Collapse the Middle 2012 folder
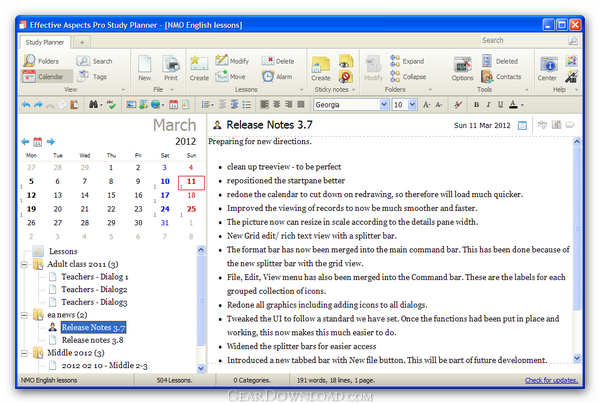The width and height of the screenshot is (600, 404). (24, 353)
